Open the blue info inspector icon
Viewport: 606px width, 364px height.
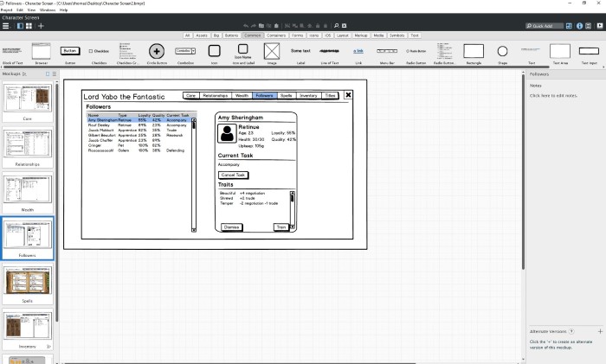pyautogui.click(x=579, y=26)
